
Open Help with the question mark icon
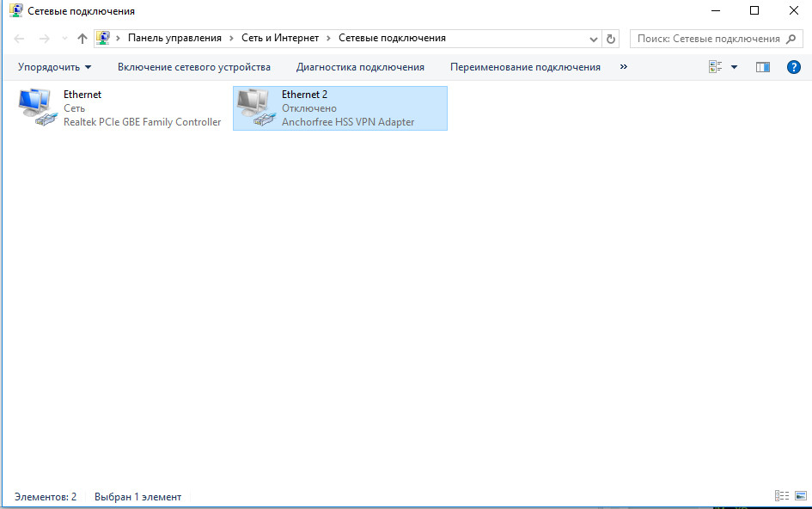coord(793,67)
